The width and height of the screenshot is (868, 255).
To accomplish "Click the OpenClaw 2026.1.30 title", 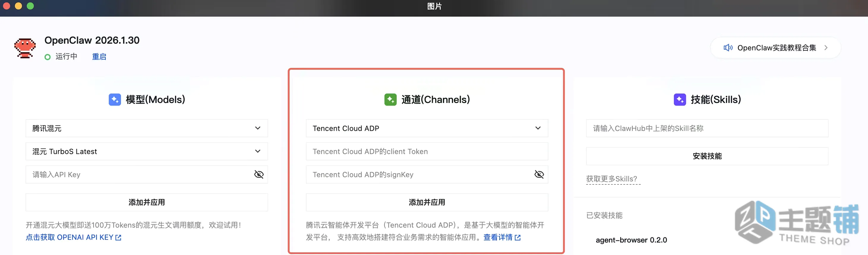I will (x=92, y=40).
